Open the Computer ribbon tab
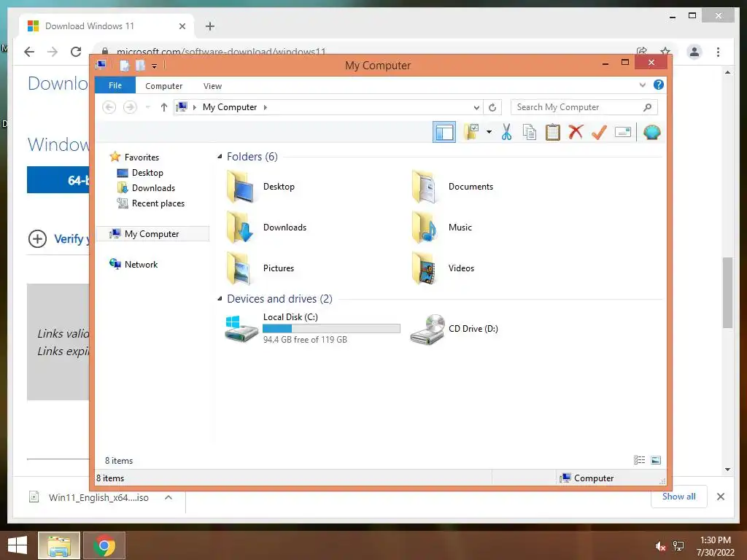 click(164, 86)
